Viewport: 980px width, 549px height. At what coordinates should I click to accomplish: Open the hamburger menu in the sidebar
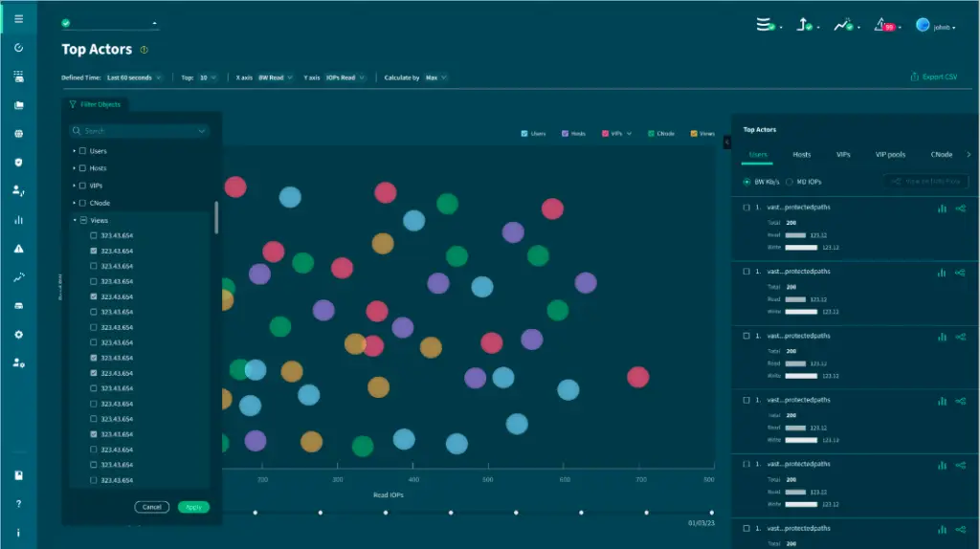click(18, 18)
